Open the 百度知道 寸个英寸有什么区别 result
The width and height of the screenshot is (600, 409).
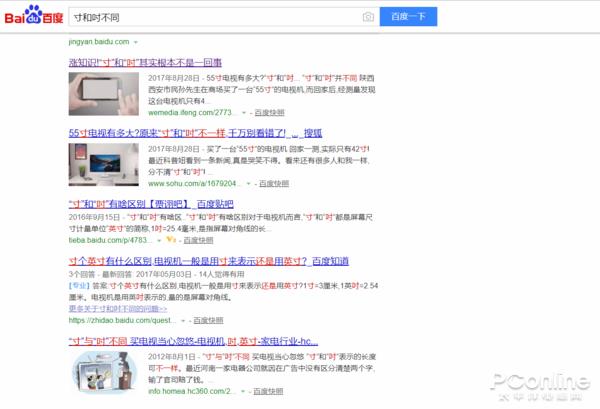[209, 261]
